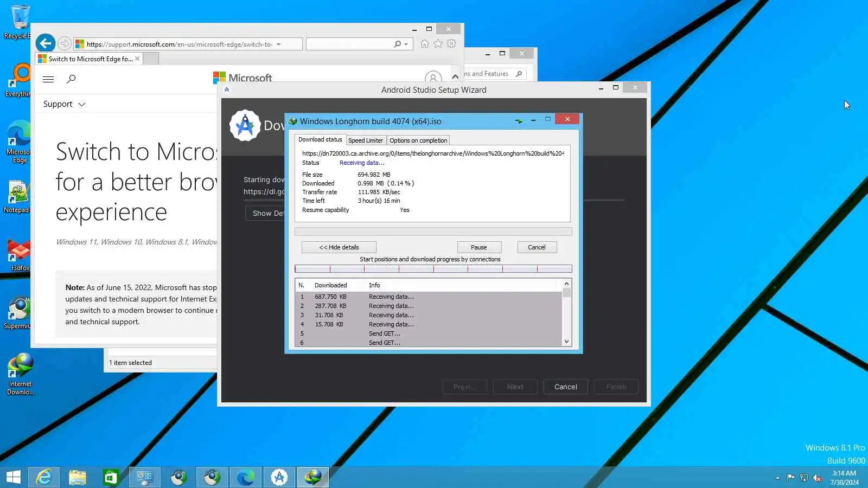Select connection row 2 with 287.708 KB
The image size is (868, 488).
429,306
